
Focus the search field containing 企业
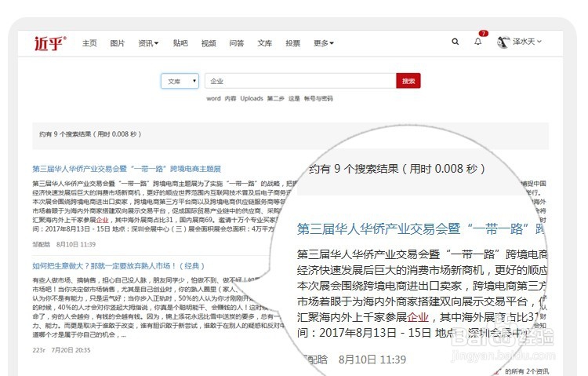coord(300,81)
